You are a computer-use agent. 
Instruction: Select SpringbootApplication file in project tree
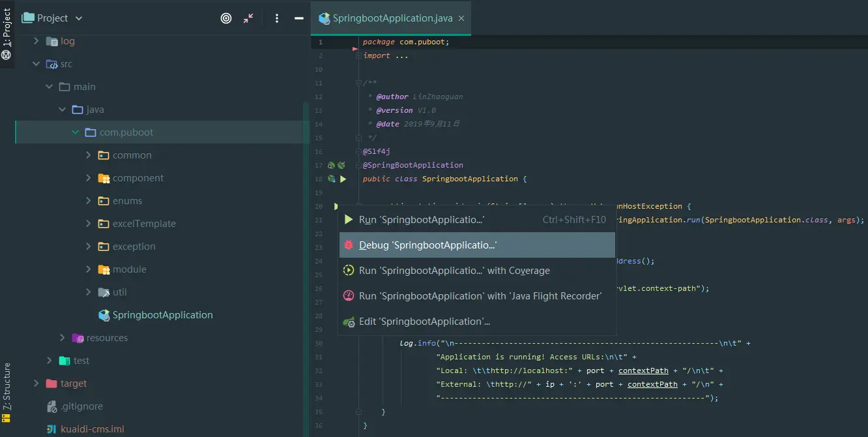(x=162, y=315)
